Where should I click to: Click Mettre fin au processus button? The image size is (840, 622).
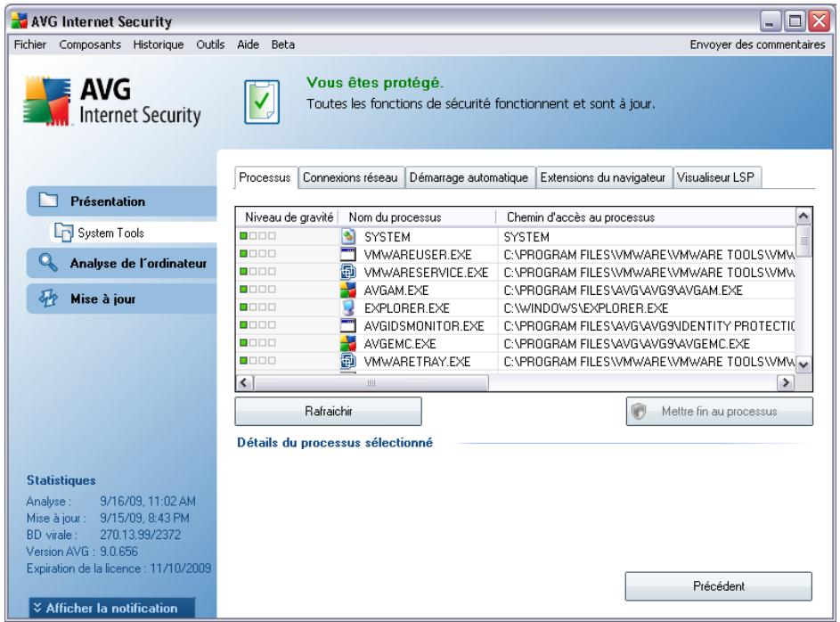719,411
